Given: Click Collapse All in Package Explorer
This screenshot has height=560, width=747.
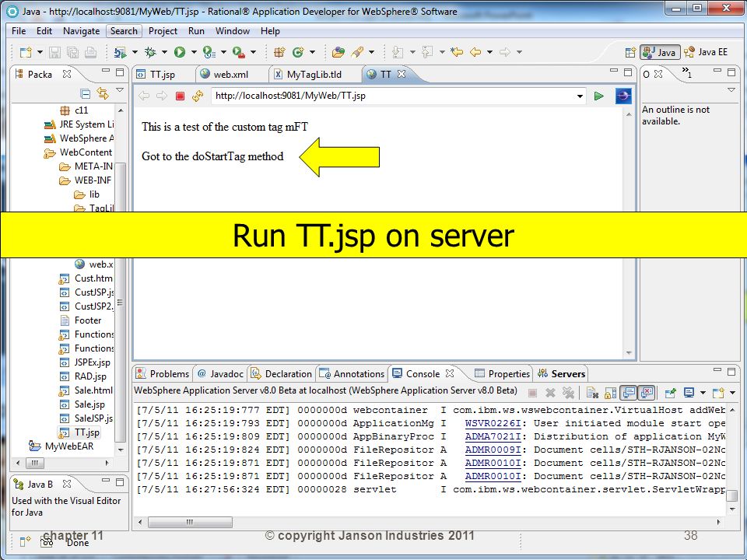Looking at the screenshot, I should click(x=86, y=93).
